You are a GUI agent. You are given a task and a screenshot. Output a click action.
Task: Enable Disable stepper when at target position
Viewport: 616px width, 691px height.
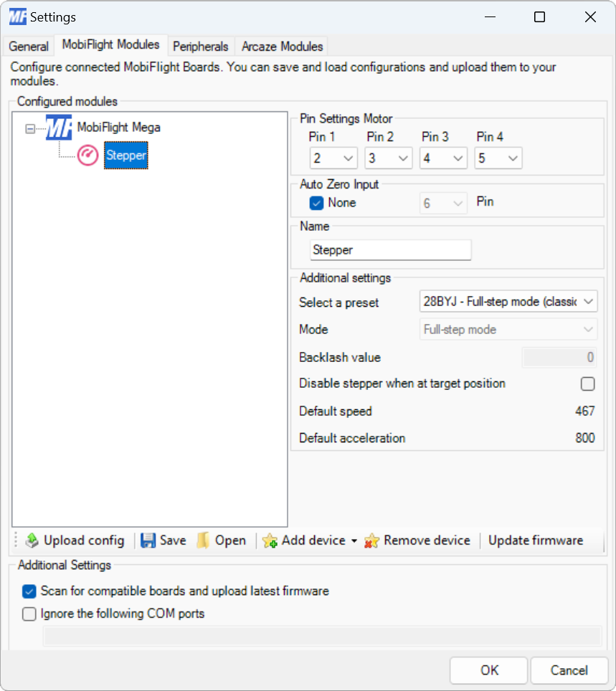[x=587, y=384]
